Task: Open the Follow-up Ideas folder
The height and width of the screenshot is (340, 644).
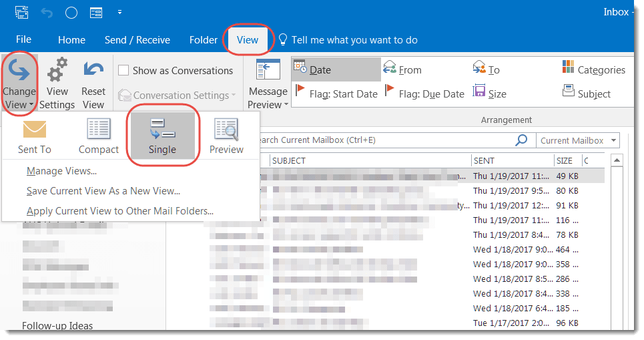Action: click(57, 325)
